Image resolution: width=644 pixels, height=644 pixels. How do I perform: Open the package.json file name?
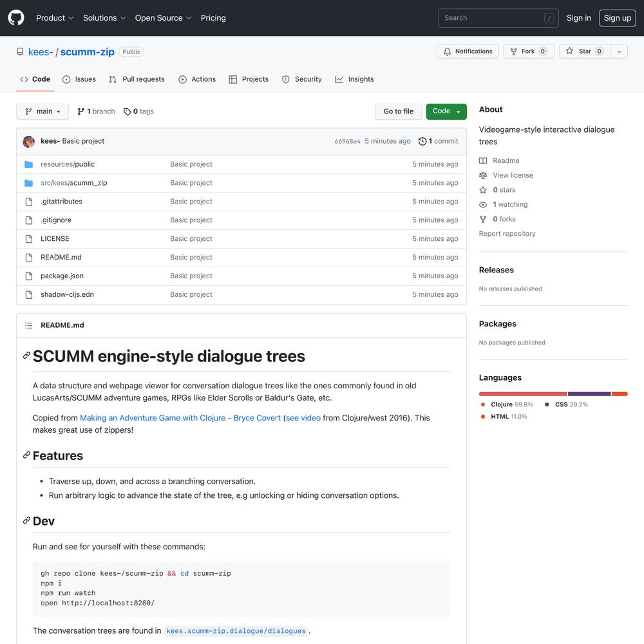tap(62, 276)
